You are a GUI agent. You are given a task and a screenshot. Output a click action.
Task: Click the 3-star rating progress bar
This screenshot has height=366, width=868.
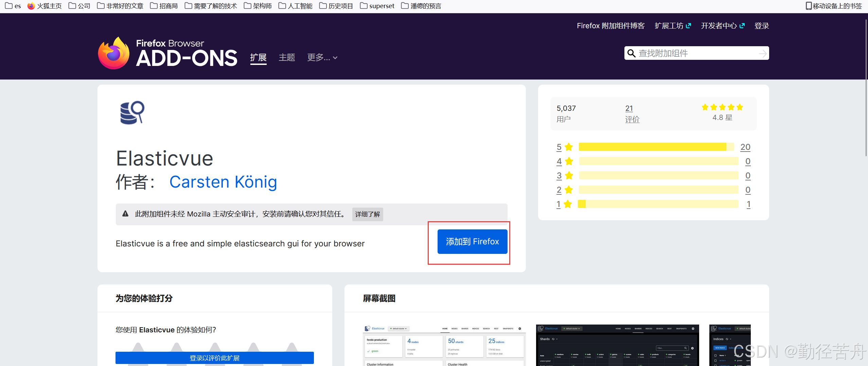click(x=659, y=175)
